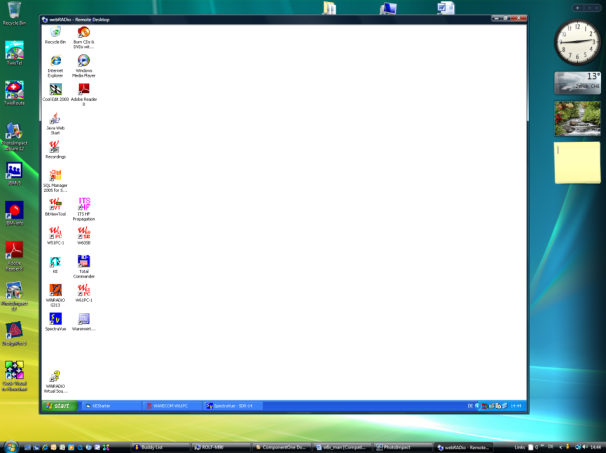Screen dimensions: 606x453
Task: Open Windows Media Player shortcut
Action: 84,61
